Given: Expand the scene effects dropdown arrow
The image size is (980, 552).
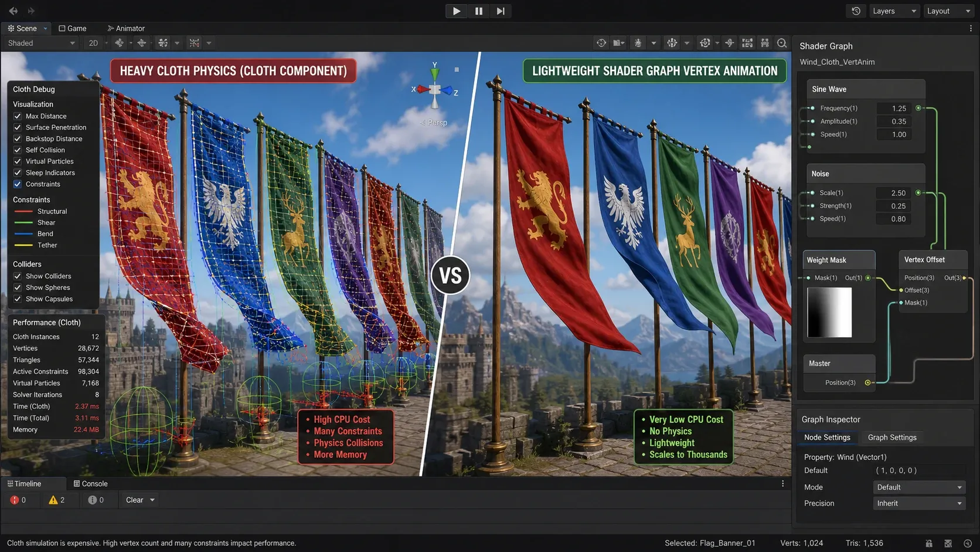Looking at the screenshot, I should (177, 43).
